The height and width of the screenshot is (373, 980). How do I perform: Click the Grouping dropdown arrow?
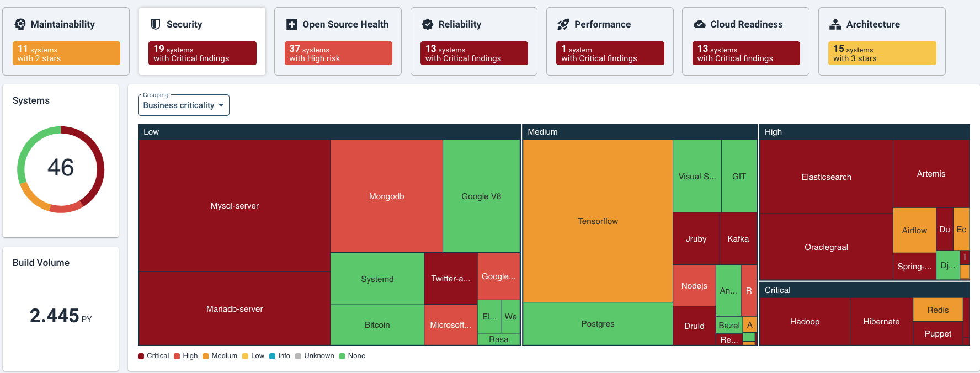tap(221, 105)
